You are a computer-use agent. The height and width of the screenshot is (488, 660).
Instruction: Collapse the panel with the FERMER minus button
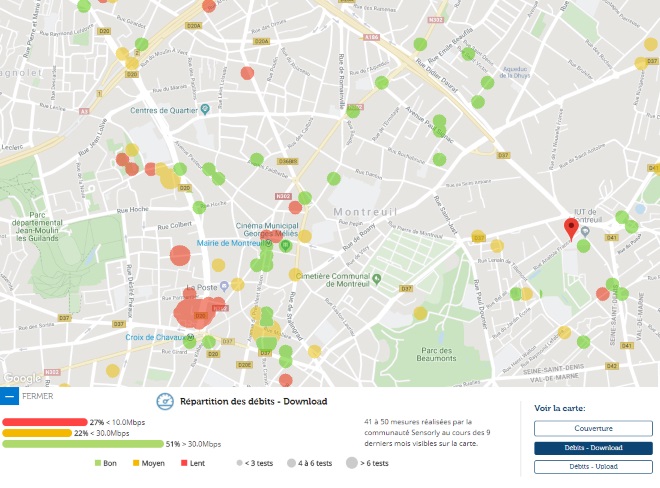pos(9,396)
